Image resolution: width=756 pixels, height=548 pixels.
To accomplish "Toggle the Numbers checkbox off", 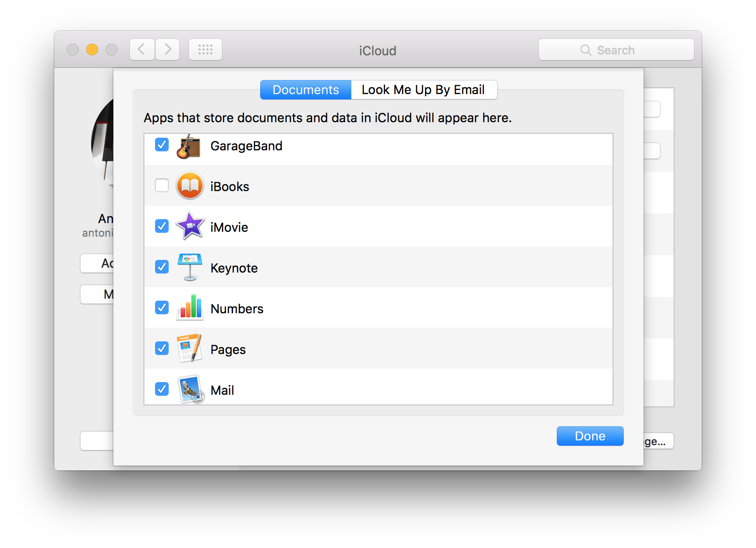I will point(162,307).
